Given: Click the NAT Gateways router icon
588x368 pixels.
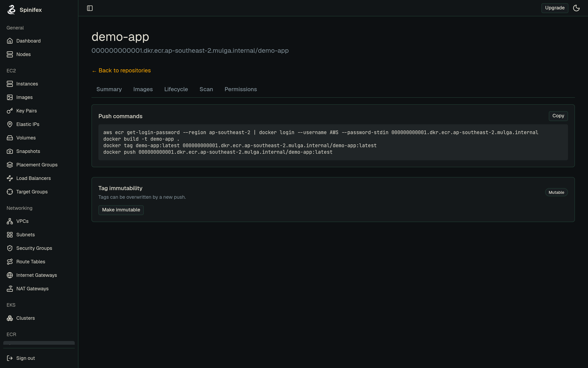Looking at the screenshot, I should tap(10, 289).
